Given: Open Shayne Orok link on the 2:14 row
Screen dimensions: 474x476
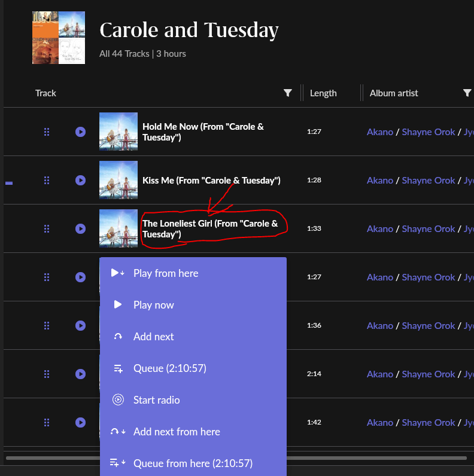Looking at the screenshot, I should click(429, 374).
